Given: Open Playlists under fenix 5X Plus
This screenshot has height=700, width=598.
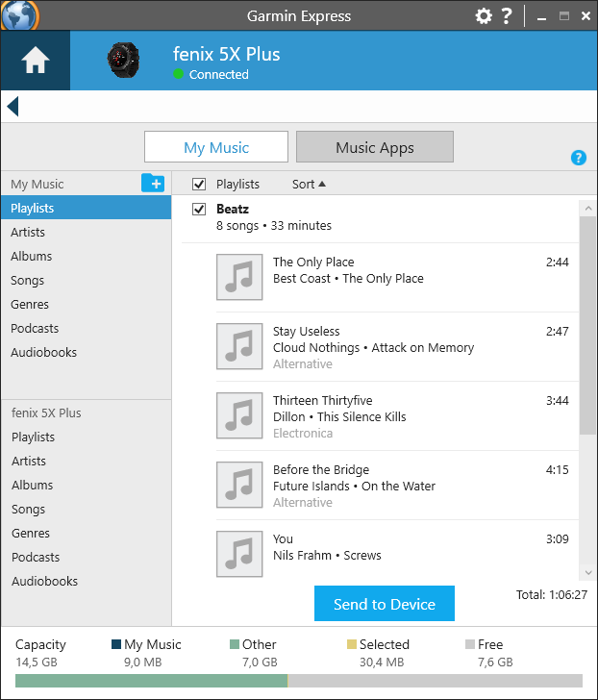Looking at the screenshot, I should pyautogui.click(x=86, y=437).
